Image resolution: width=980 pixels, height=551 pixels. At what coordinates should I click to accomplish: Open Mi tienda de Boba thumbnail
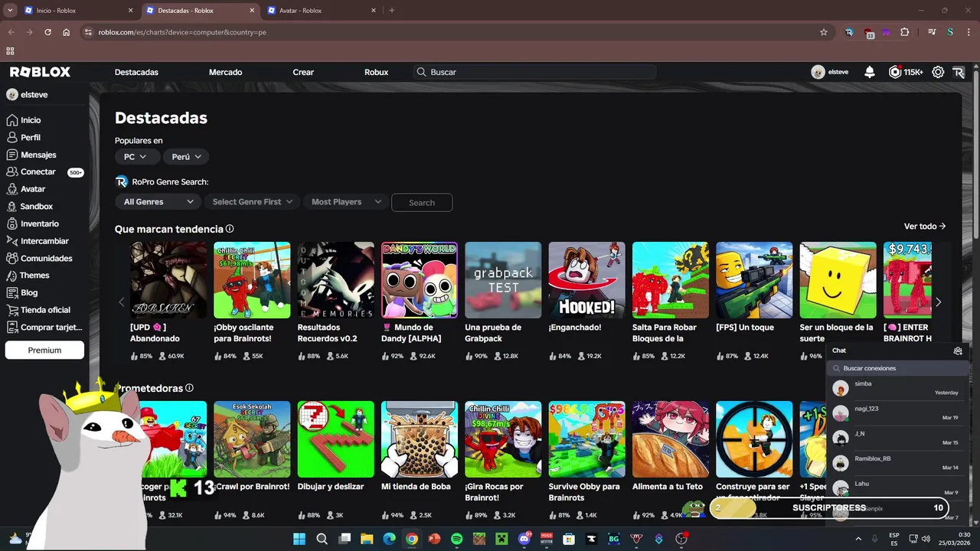coord(420,439)
